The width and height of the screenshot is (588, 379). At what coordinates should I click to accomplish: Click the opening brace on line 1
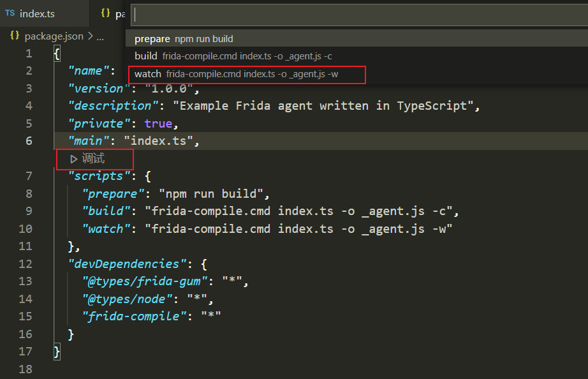click(x=56, y=53)
